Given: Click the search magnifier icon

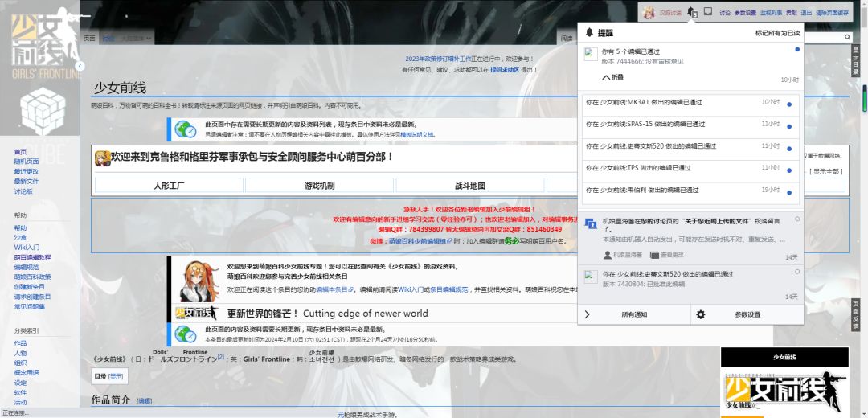Looking at the screenshot, I should click(x=847, y=37).
